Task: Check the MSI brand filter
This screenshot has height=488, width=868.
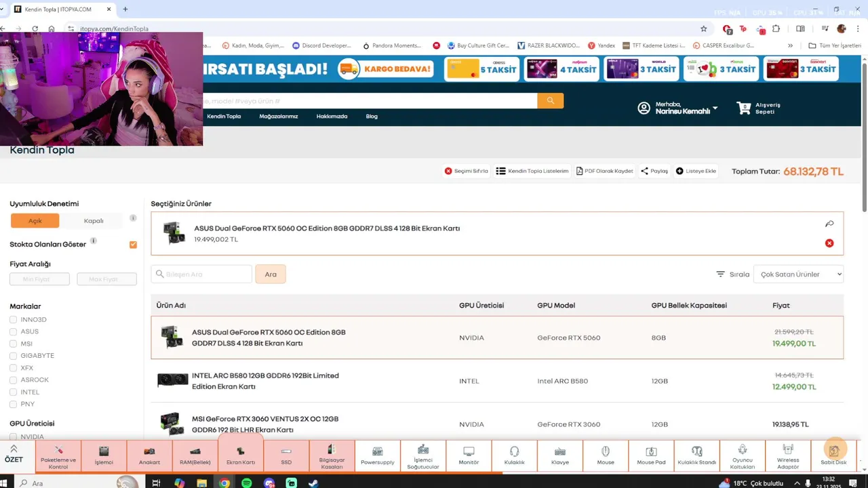Action: [x=13, y=344]
